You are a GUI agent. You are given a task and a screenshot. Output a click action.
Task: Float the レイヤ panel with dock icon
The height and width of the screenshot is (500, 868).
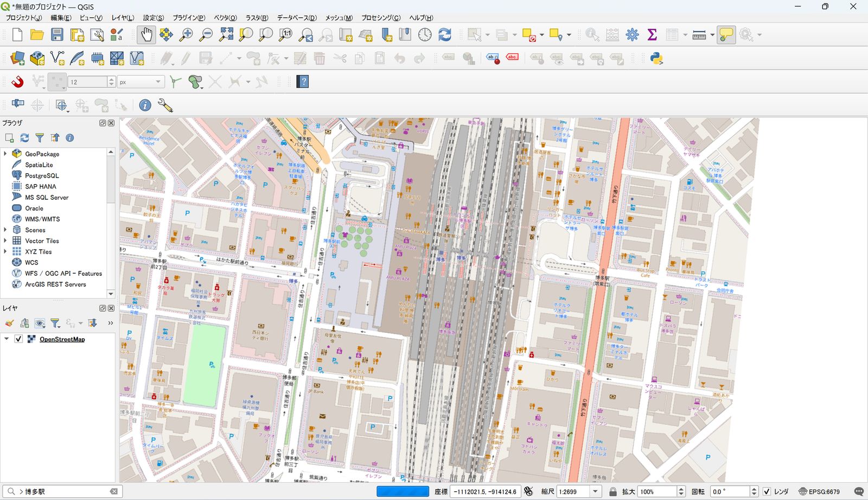(103, 308)
